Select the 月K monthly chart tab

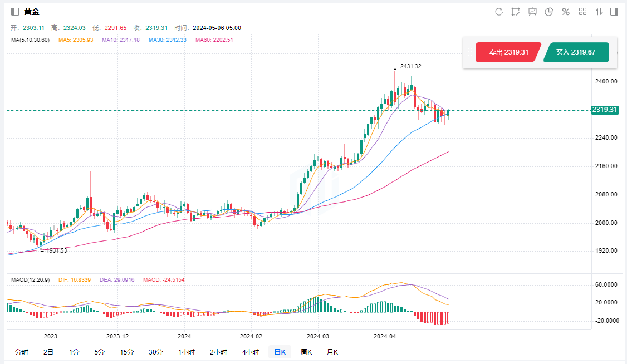[x=332, y=352]
